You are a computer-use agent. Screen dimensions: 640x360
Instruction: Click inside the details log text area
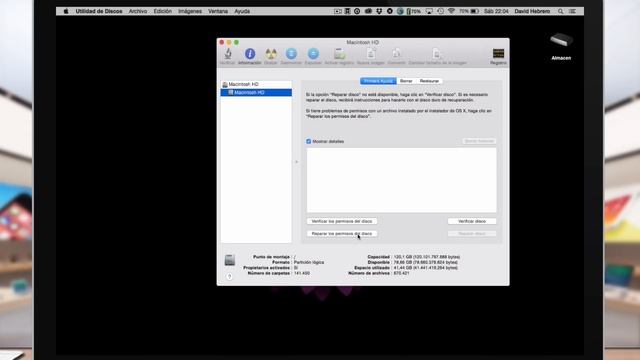[402, 180]
